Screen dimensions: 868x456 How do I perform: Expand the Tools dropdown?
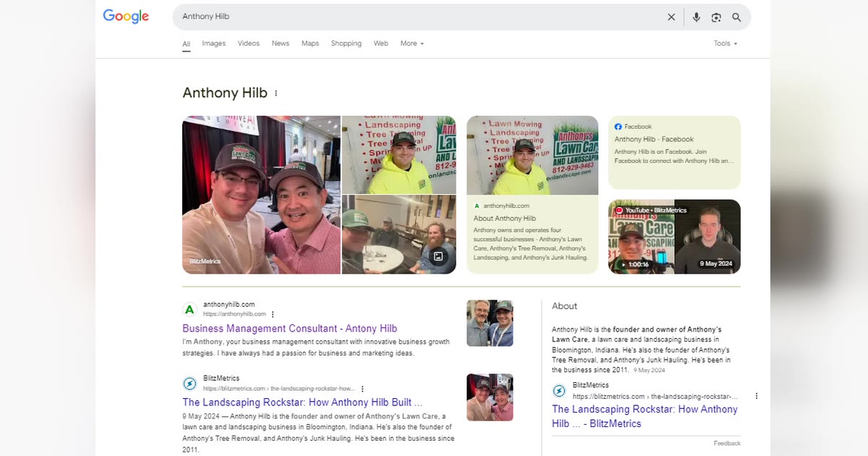(726, 43)
